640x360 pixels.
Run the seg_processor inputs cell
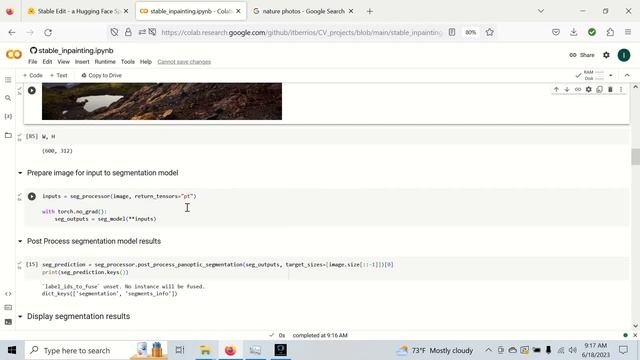pyautogui.click(x=32, y=197)
